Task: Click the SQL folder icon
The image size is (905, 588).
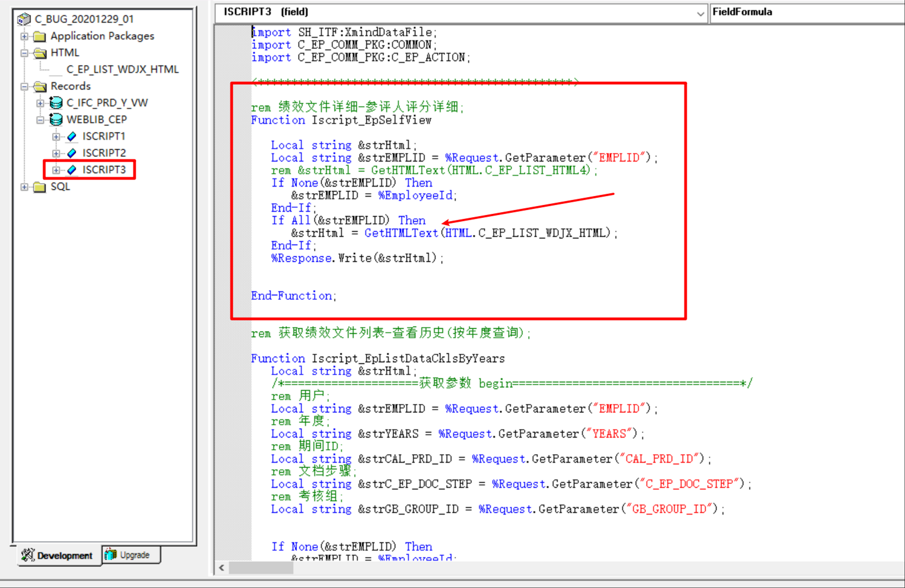Action: [39, 187]
